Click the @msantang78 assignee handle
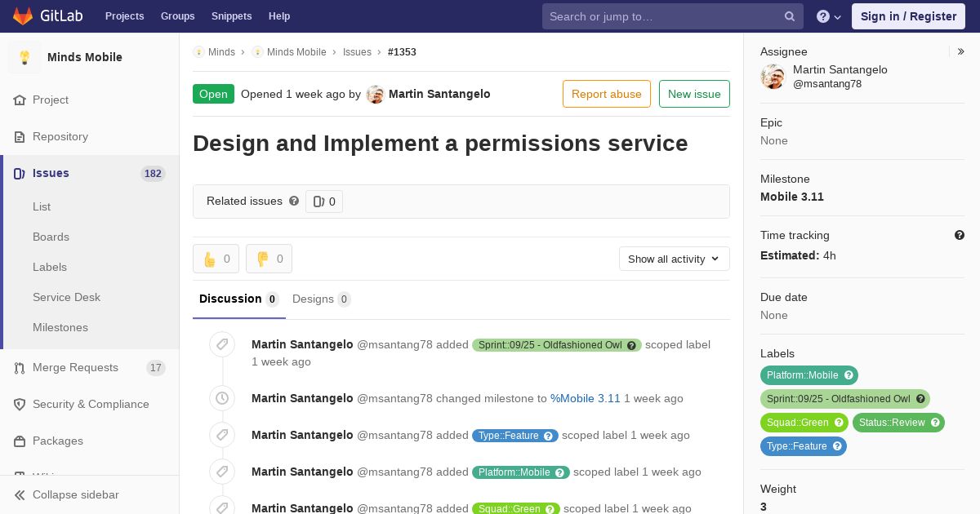Screen dimensions: 980x514 pos(827,84)
